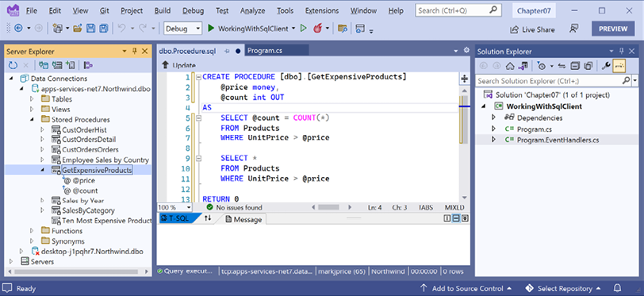This screenshot has height=296, width=644.
Task: Toggle horizontal split pane layout button
Action: [x=456, y=219]
